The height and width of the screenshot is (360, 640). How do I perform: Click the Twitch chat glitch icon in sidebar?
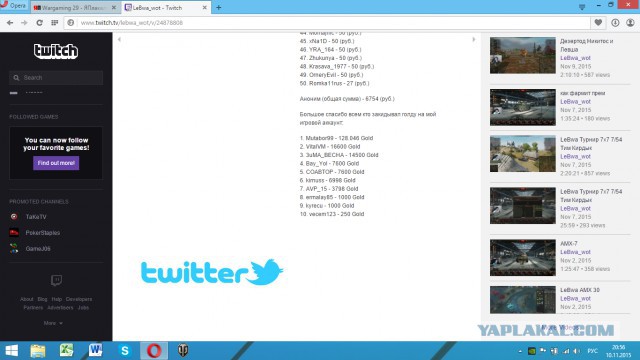click(x=56, y=280)
